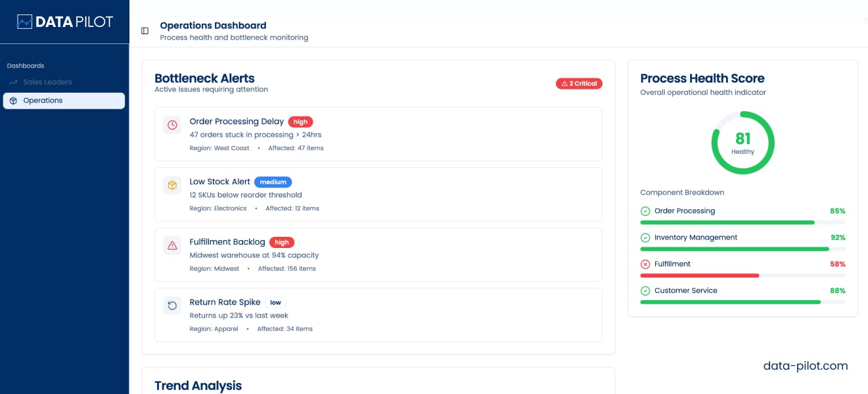Click the green check beside Order Processing
The width and height of the screenshot is (868, 394).
(645, 211)
